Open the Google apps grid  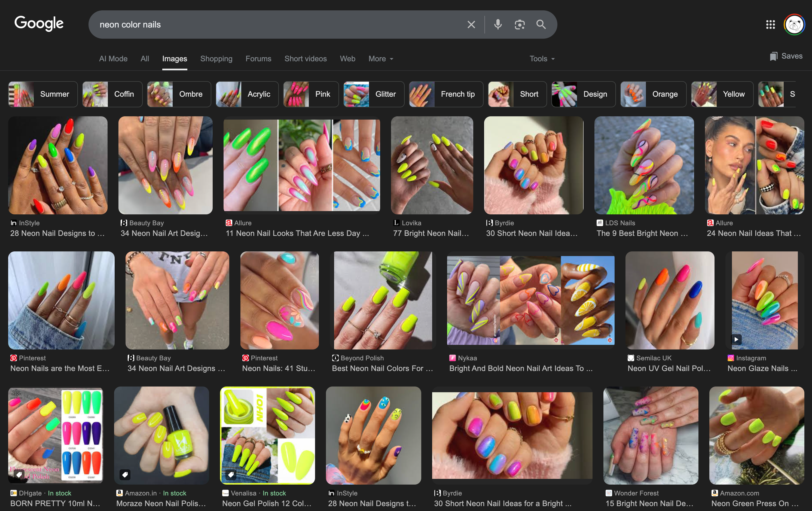[771, 24]
